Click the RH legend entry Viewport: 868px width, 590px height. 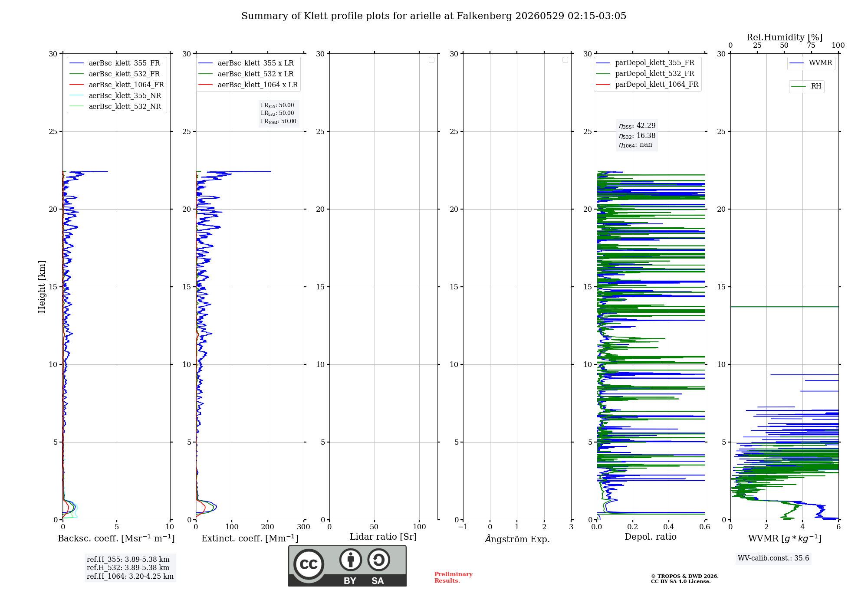pyautogui.click(x=806, y=86)
